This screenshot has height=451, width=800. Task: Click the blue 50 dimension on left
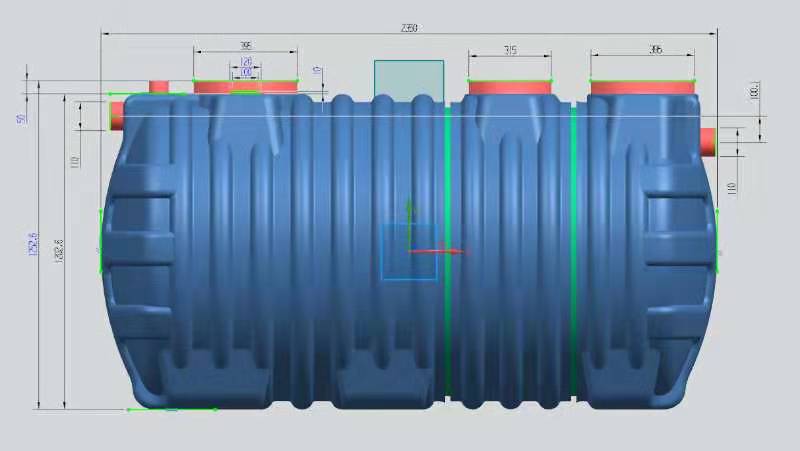point(21,118)
